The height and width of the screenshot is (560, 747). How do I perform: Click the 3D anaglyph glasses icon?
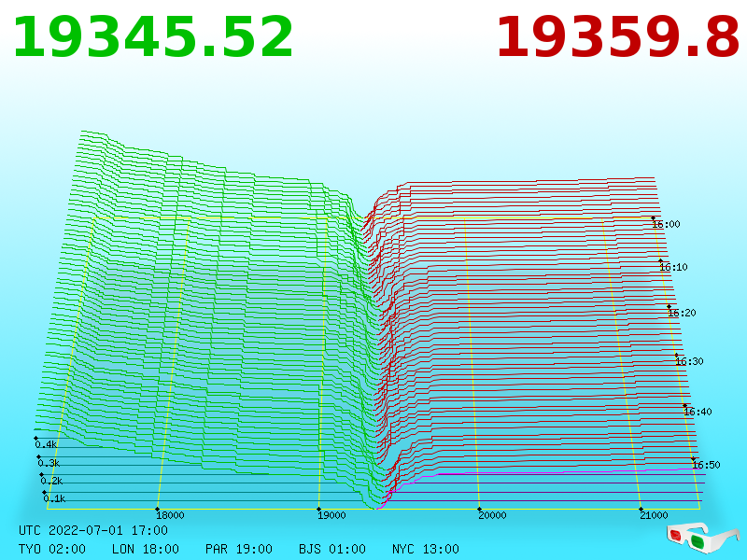703,538
